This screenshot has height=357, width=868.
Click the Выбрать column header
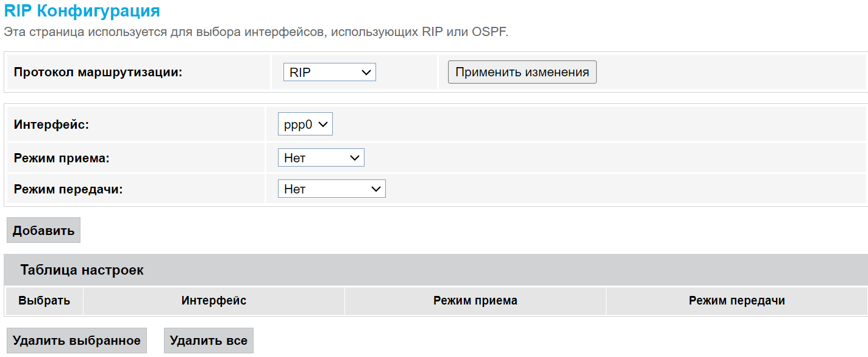click(44, 301)
